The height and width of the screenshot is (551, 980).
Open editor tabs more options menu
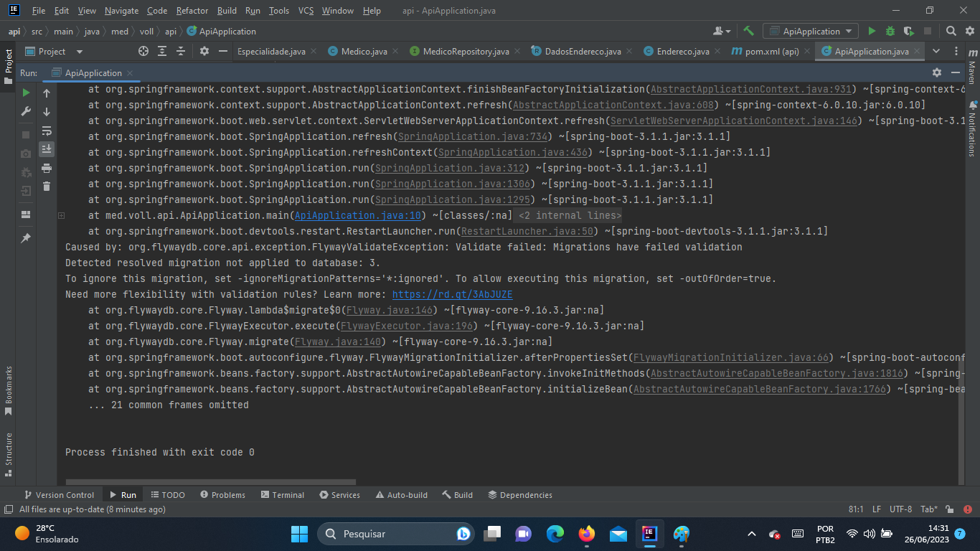(x=956, y=51)
